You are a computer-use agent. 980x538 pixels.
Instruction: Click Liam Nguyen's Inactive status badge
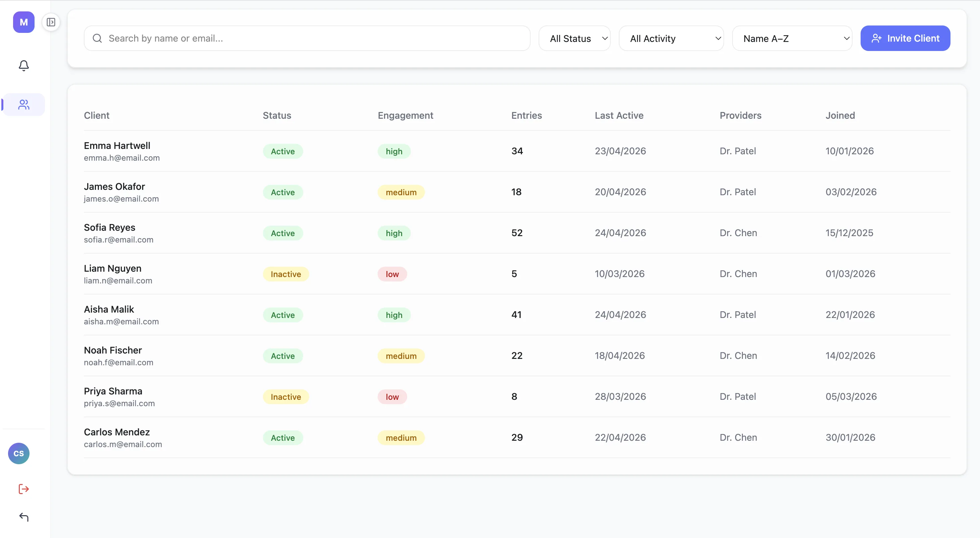click(286, 274)
